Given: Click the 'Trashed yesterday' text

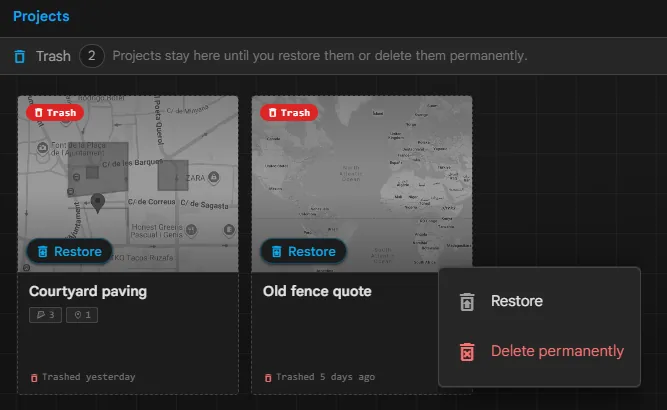Looking at the screenshot, I should pos(88,377).
